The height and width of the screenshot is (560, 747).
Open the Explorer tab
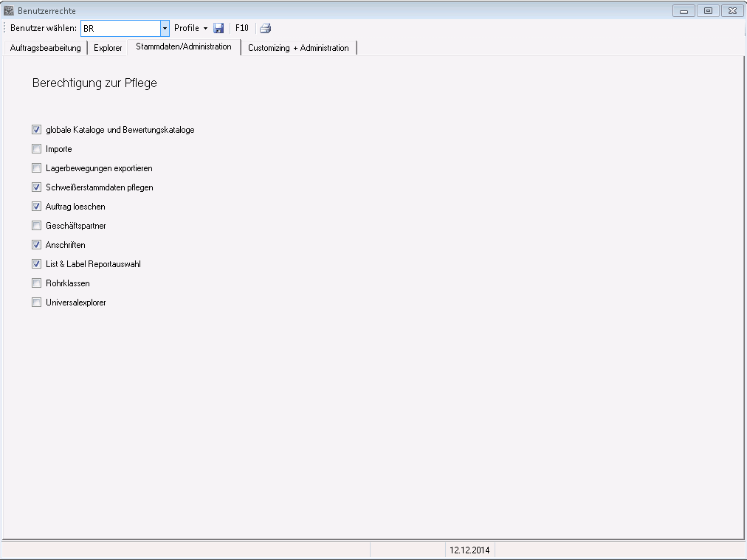click(x=108, y=48)
